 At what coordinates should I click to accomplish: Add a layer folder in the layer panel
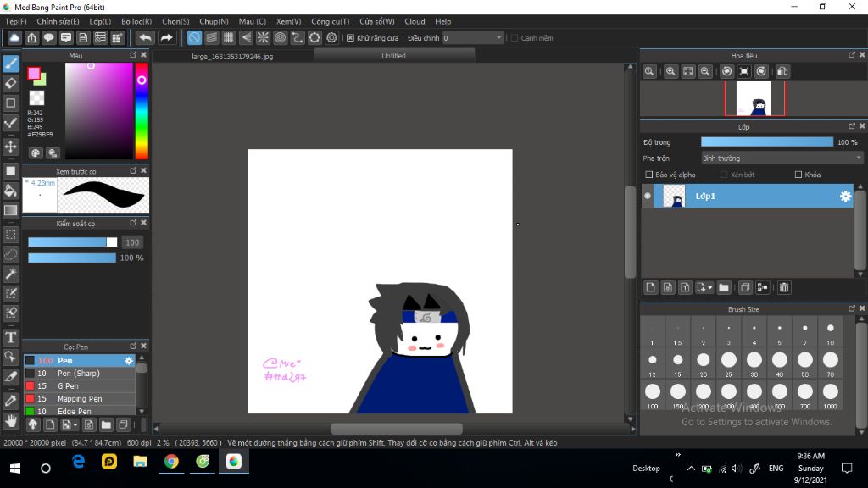[x=724, y=287]
